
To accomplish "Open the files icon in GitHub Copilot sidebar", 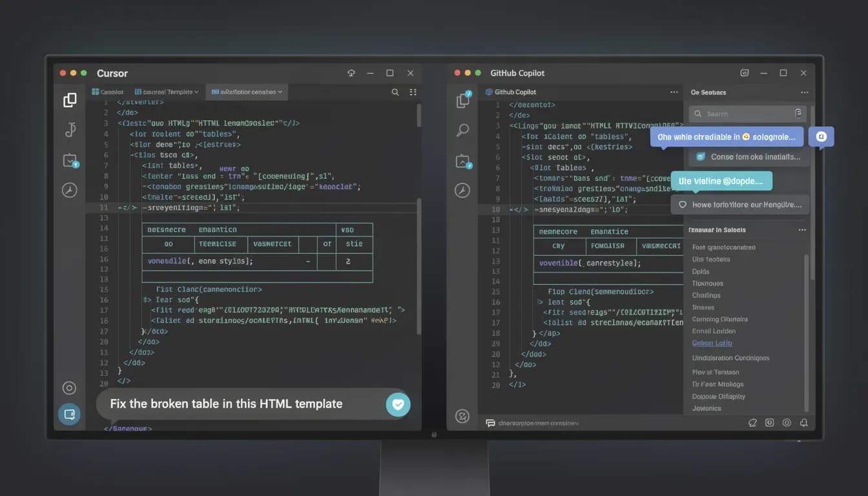I will click(x=463, y=99).
